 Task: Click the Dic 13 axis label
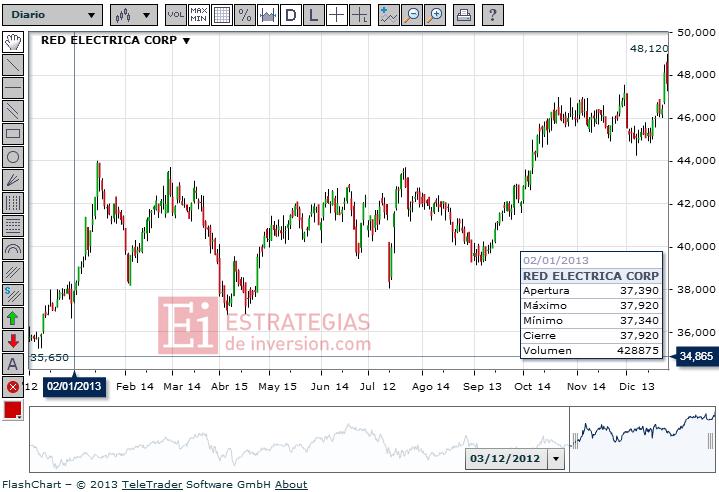click(x=637, y=387)
